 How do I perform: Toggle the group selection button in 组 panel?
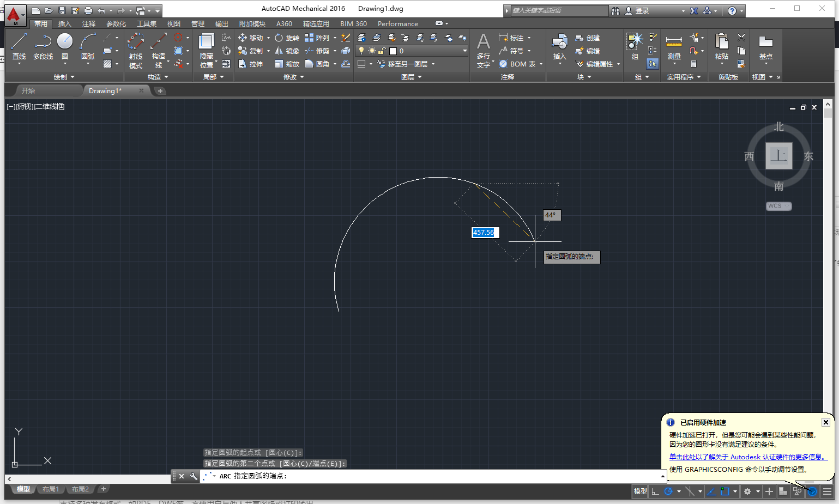[x=653, y=64]
